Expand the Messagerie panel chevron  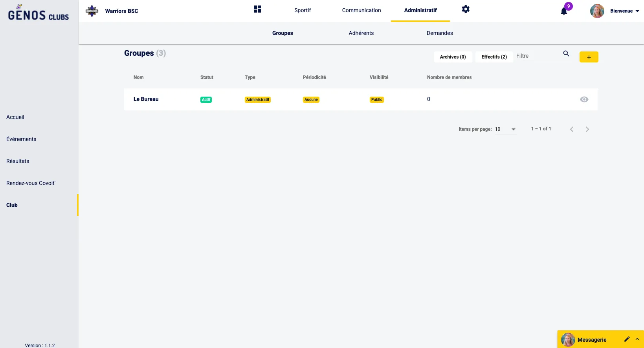click(x=637, y=339)
